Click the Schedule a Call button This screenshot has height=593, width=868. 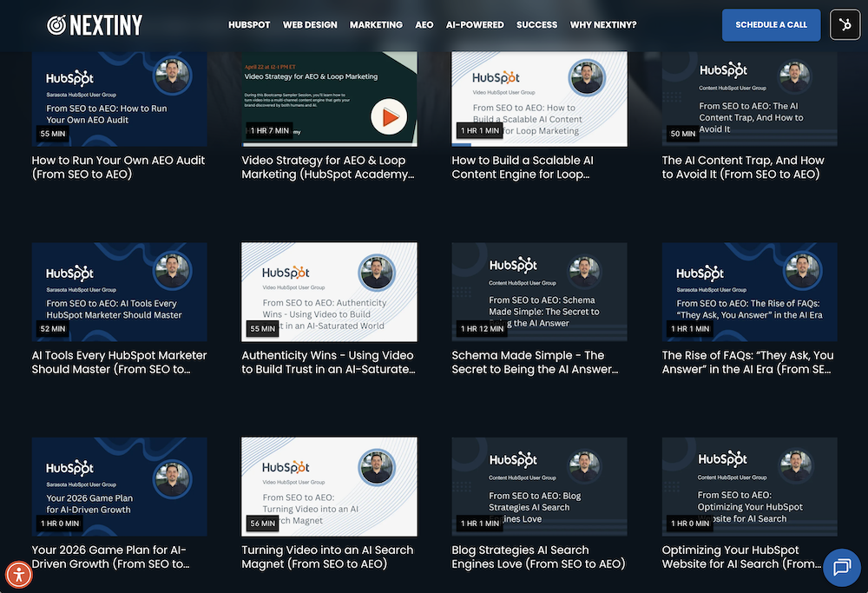coord(771,25)
